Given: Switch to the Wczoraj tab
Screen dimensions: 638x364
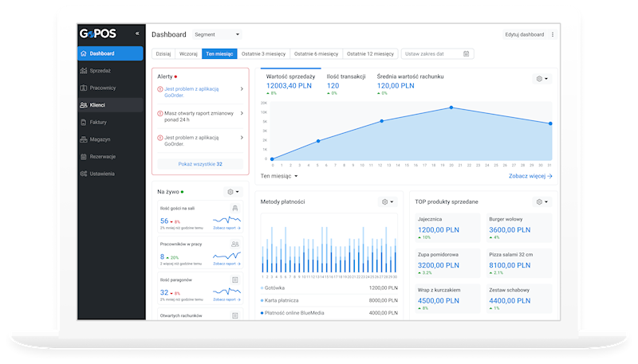Looking at the screenshot, I should point(188,53).
